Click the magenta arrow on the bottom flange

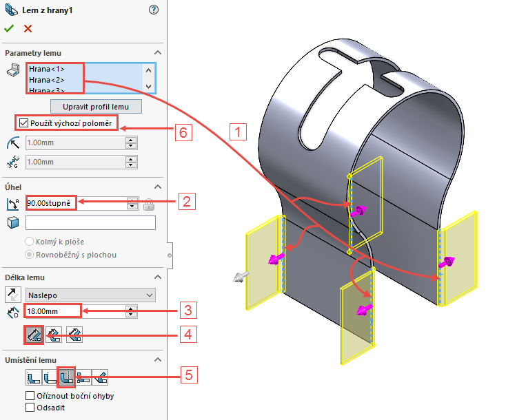pos(365,309)
